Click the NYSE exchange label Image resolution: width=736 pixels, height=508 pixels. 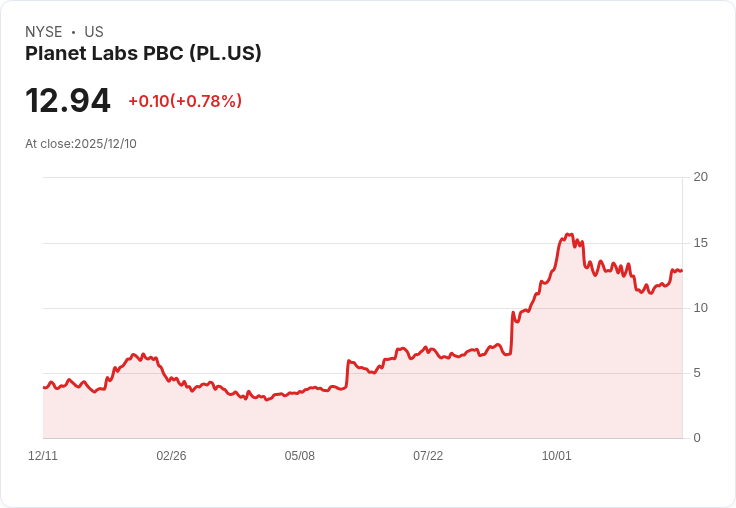point(44,32)
